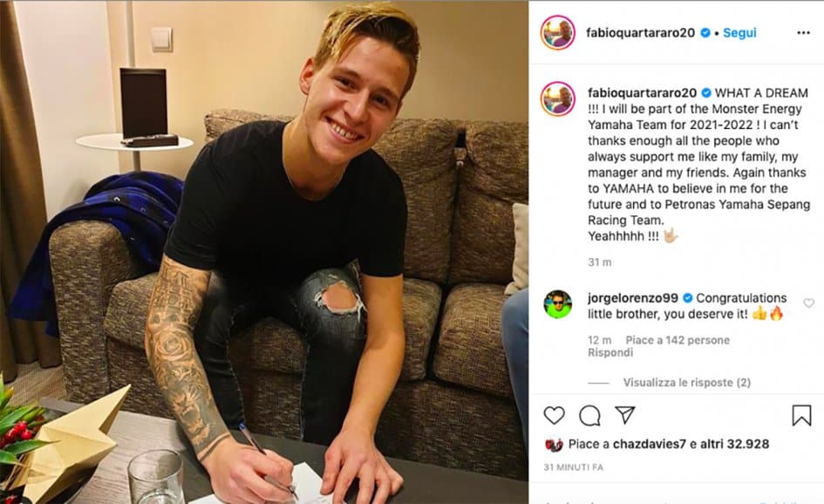Open jorgelorenzo99's avatar picture

[557, 304]
